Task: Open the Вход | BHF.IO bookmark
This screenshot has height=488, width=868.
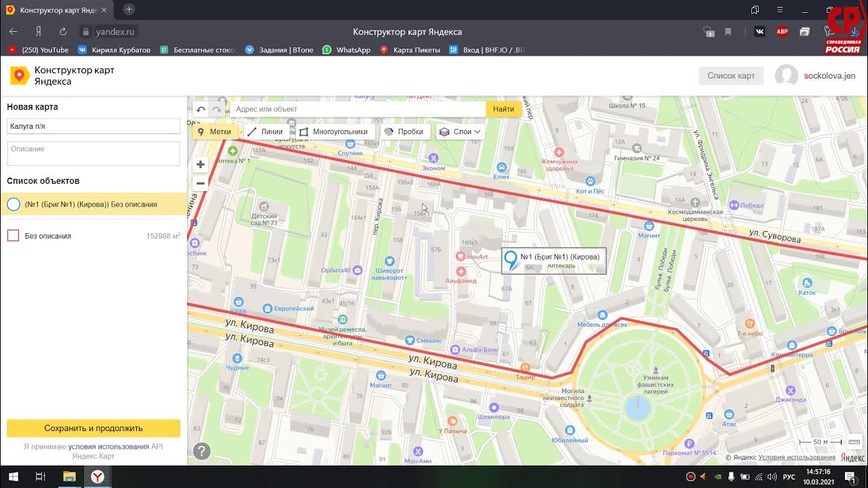Action: coord(487,50)
